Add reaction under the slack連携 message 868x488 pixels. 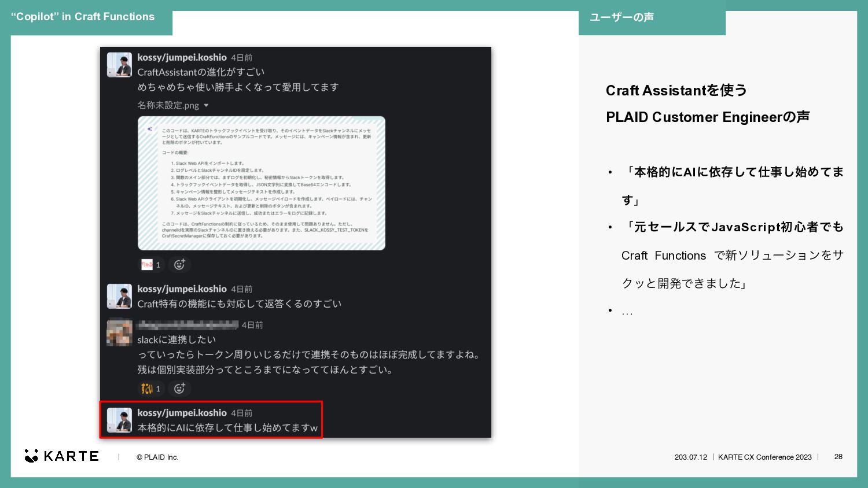pyautogui.click(x=179, y=389)
